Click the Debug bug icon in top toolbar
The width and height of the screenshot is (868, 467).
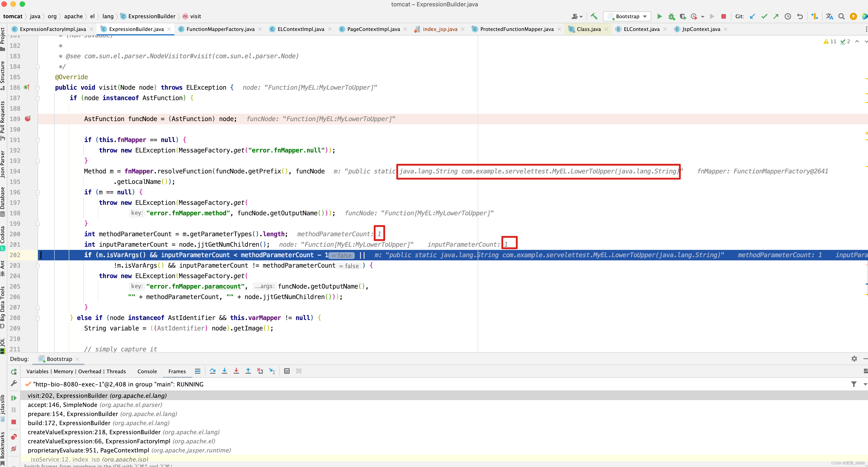[671, 16]
